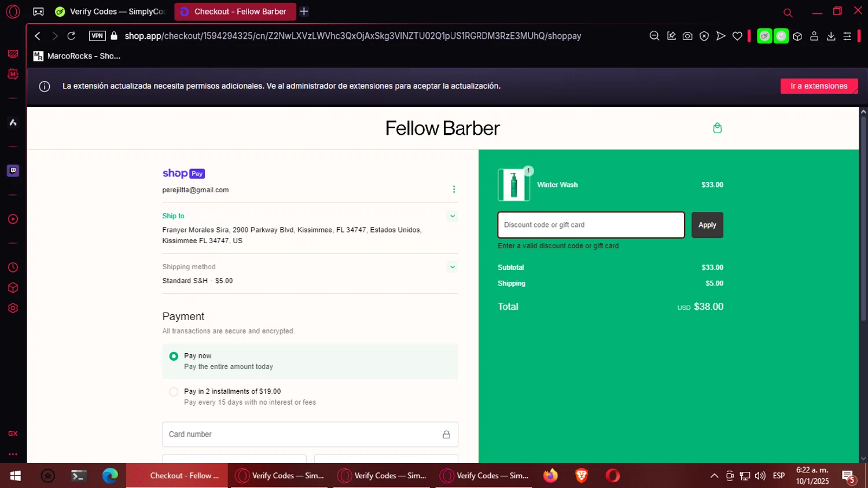Screen dimensions: 868x488
Task: Open GX Control panel in the sidebar
Action: 13,74
